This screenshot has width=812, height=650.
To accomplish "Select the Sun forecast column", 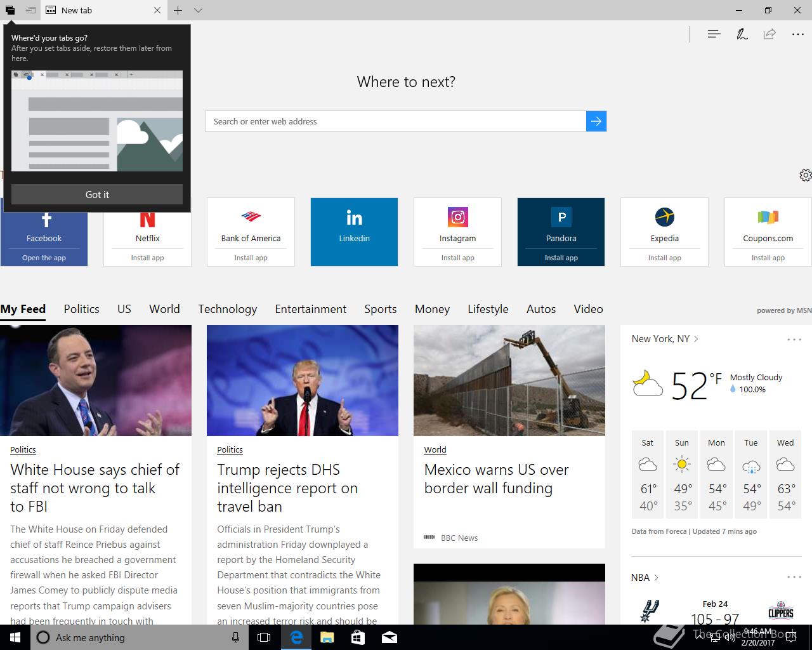I will click(682, 475).
